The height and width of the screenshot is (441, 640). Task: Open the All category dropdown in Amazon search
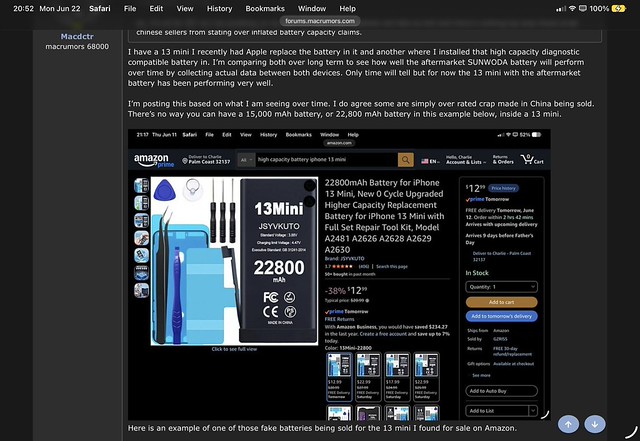pyautogui.click(x=246, y=160)
